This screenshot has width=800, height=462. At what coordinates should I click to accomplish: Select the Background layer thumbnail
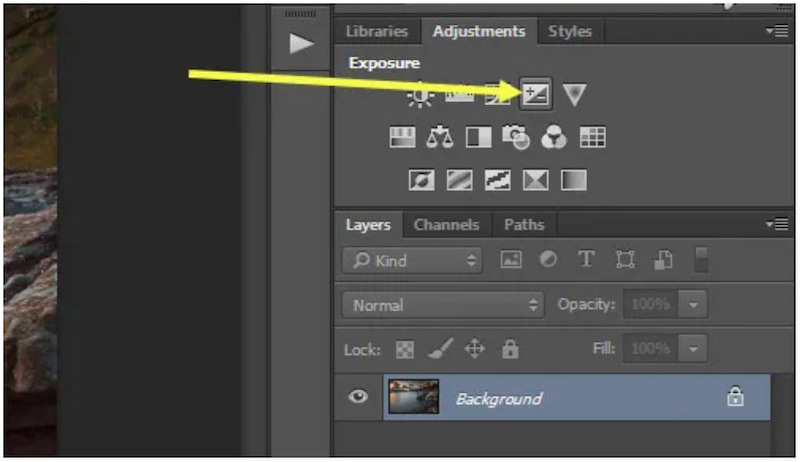413,396
